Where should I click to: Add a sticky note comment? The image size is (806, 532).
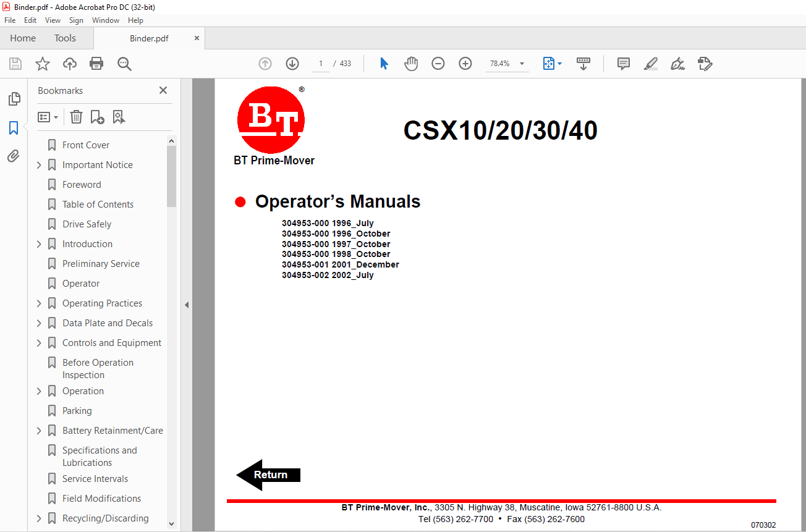624,64
